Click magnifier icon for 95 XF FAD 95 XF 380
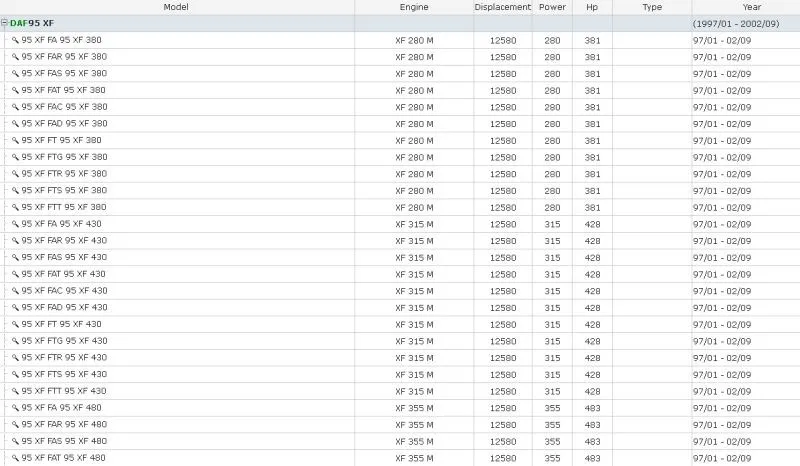The image size is (800, 466). click(x=15, y=124)
